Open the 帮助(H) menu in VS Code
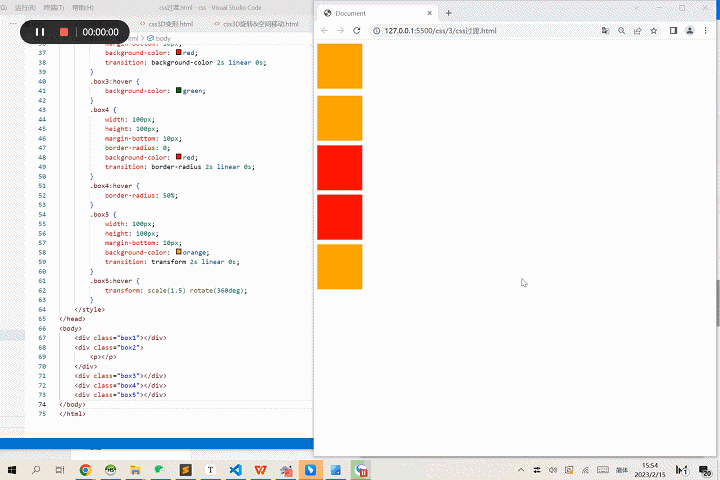The width and height of the screenshot is (720, 480). coord(83,8)
